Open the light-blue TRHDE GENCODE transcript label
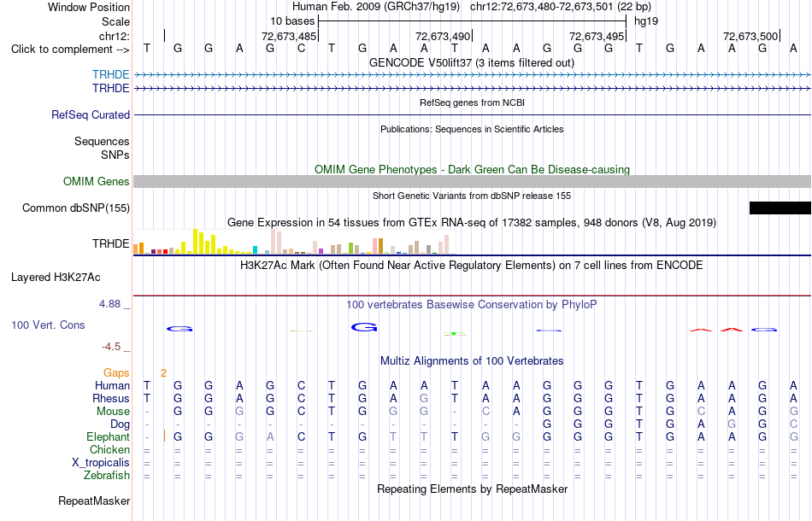This screenshot has width=812, height=521. click(111, 74)
